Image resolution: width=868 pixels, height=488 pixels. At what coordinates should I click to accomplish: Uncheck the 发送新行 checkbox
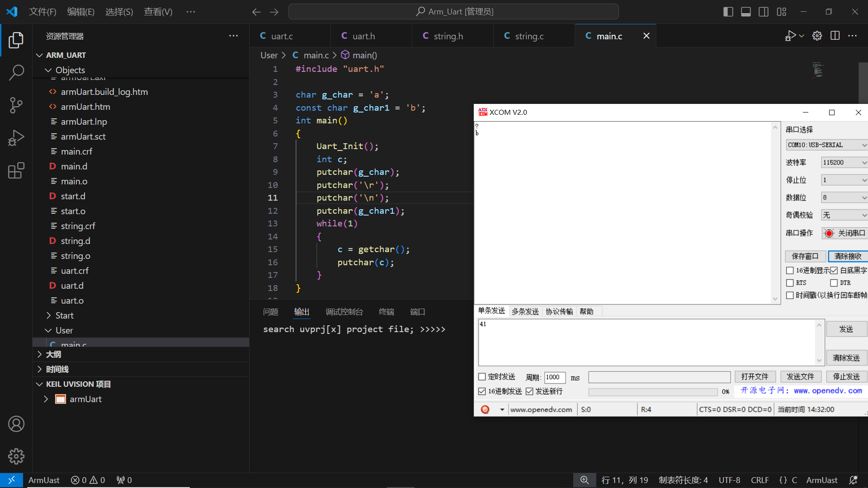pos(529,391)
